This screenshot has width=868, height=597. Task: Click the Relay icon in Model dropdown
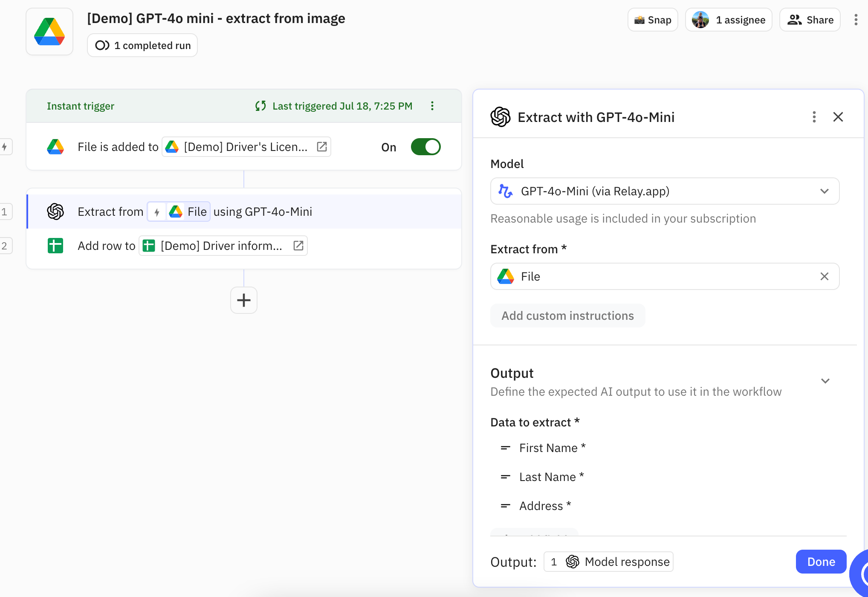coord(506,191)
